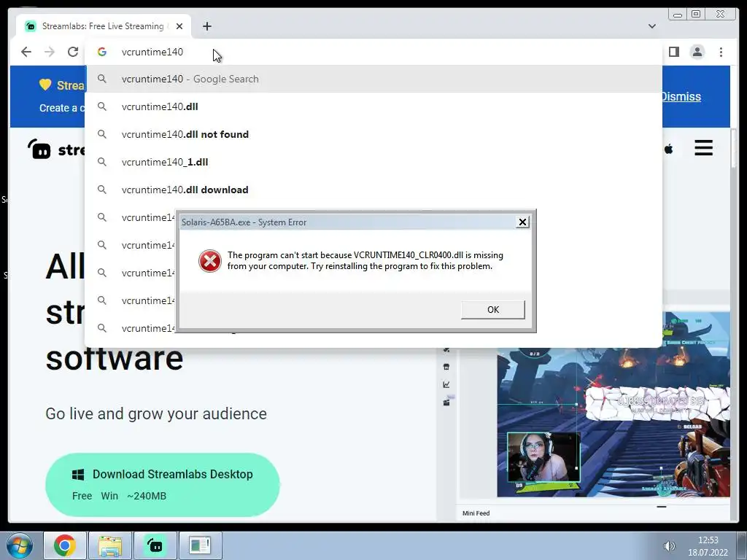Click the volume speaker tray icon
This screenshot has width=747, height=560.
pyautogui.click(x=670, y=546)
